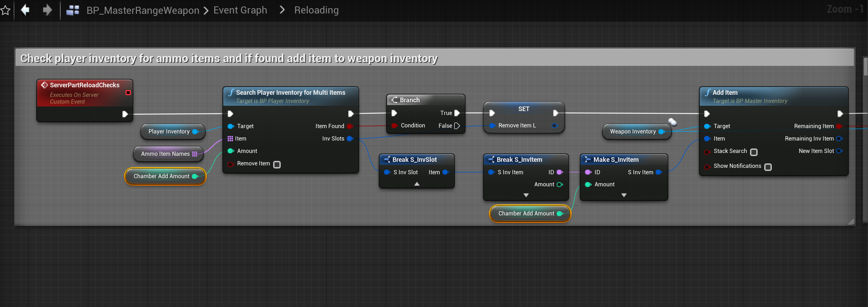868x307 pixels.
Task: Go forward with the right arrow
Action: (47, 10)
